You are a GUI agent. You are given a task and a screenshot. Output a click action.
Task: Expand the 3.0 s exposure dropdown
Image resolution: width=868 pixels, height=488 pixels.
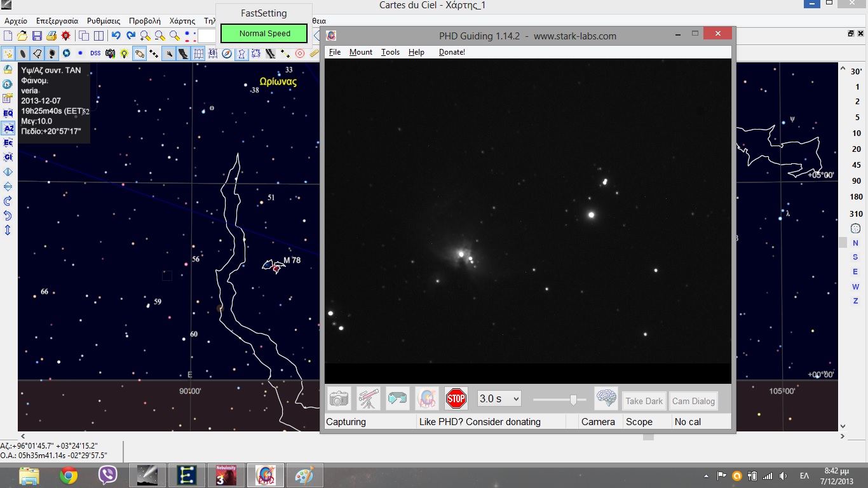click(499, 399)
